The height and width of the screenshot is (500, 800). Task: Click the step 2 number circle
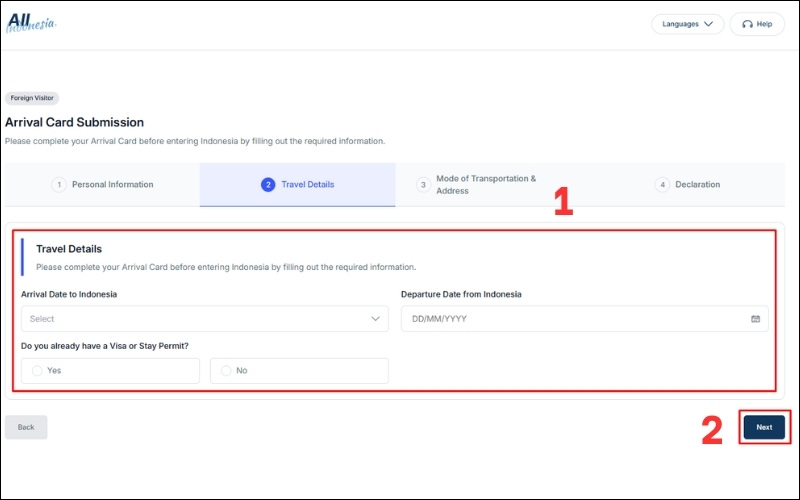click(267, 185)
